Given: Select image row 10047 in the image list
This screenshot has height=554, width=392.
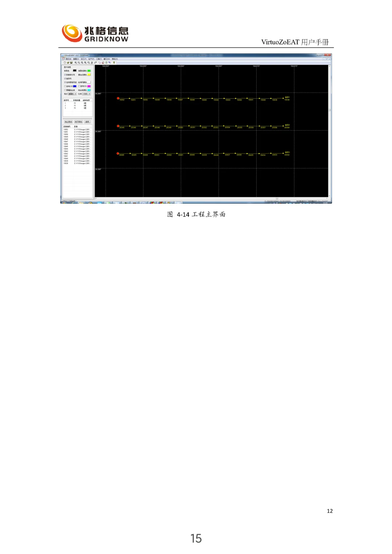Looking at the screenshot, I should [77, 141].
